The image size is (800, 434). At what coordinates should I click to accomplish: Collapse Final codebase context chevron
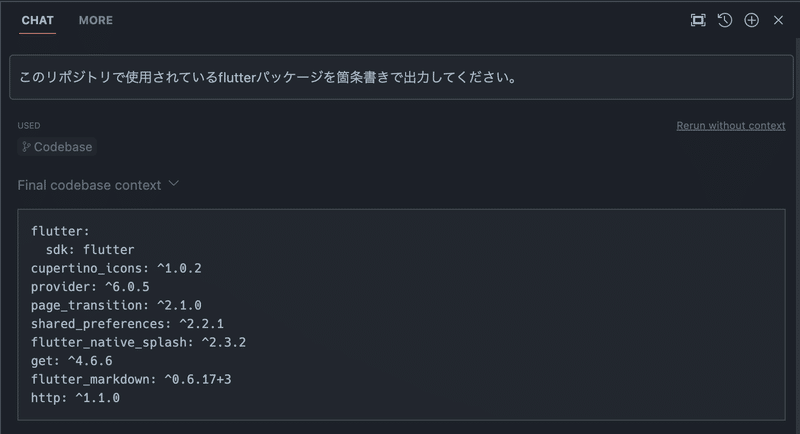(174, 184)
